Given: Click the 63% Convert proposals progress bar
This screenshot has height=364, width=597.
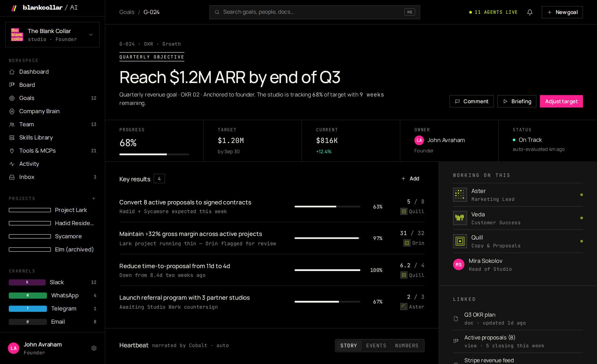Looking at the screenshot, I should (327, 207).
